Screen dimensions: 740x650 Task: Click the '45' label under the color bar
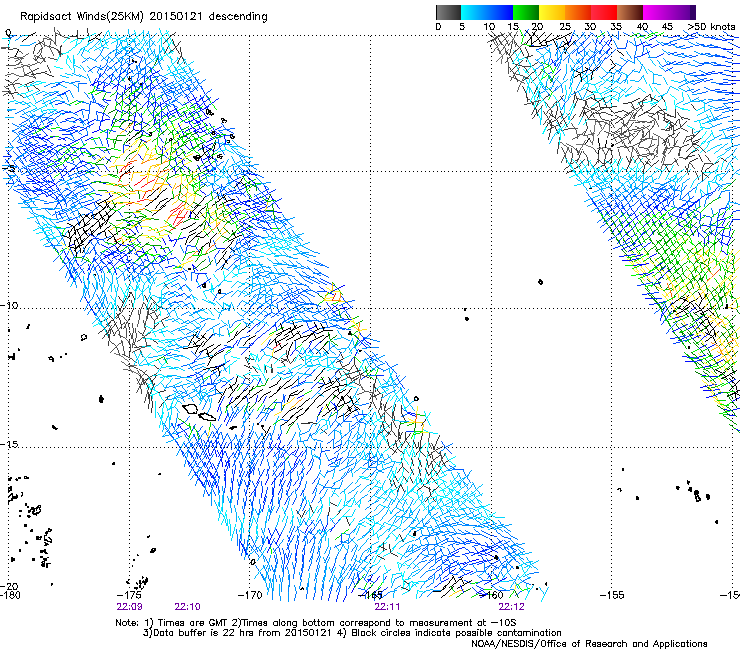coord(667,26)
